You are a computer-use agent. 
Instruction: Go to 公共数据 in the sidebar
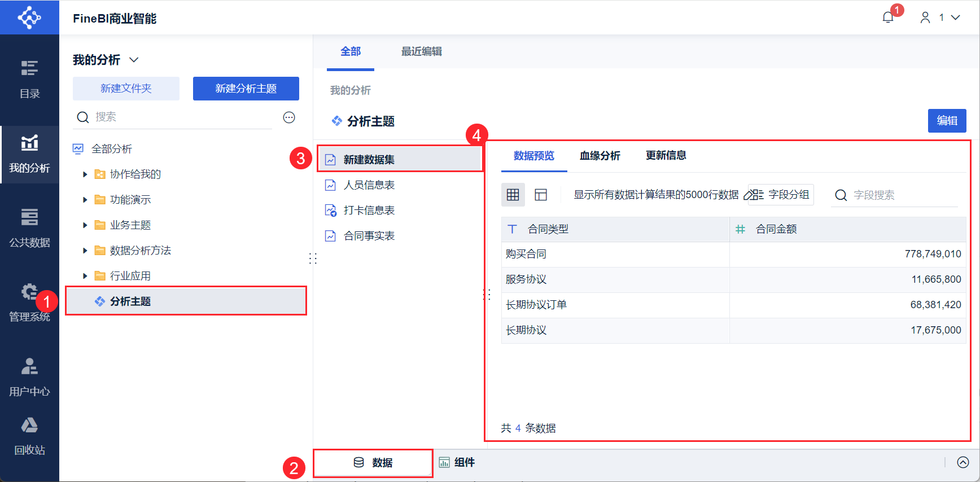(x=29, y=228)
